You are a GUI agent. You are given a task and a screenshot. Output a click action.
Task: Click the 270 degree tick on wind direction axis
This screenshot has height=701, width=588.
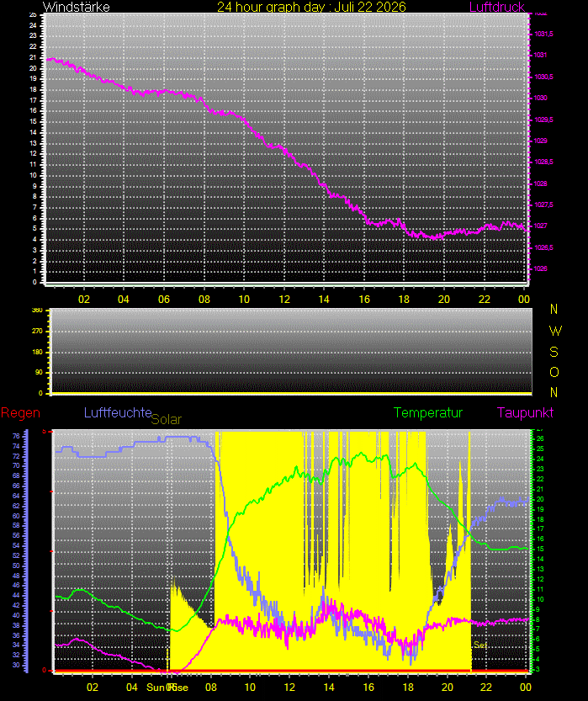click(38, 332)
